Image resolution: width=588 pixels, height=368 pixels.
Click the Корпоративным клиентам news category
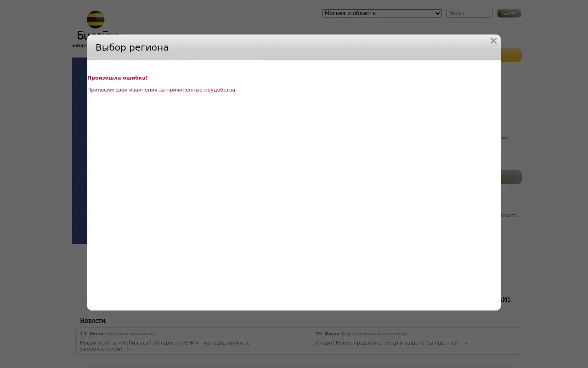click(374, 334)
